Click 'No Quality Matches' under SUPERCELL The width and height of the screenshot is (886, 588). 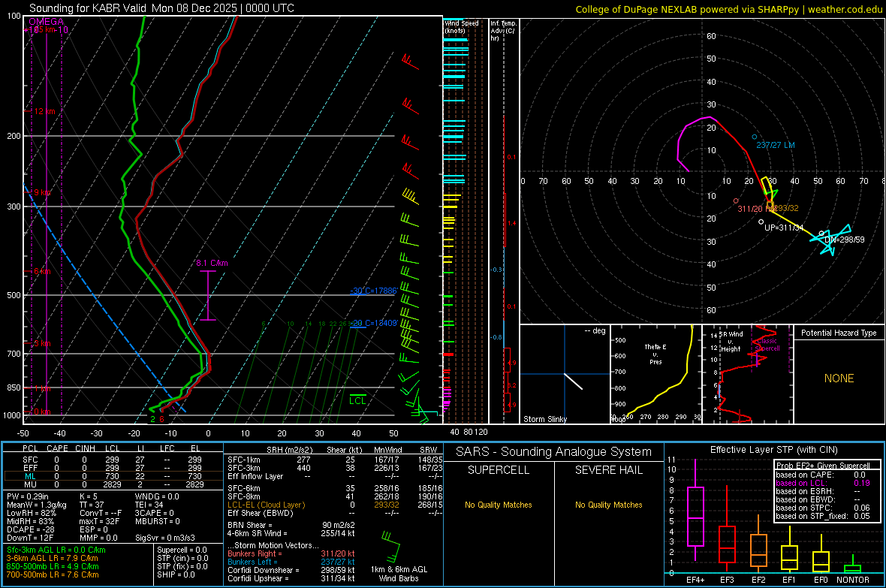click(x=499, y=505)
